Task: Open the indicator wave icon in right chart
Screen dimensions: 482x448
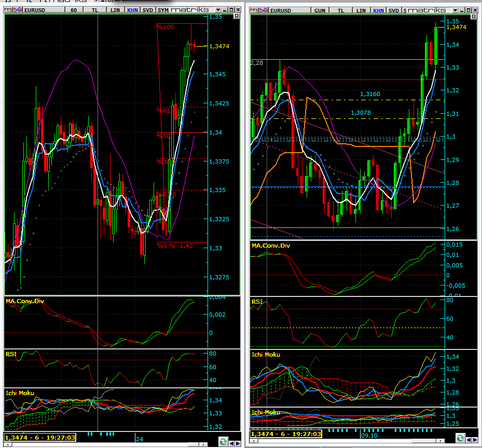Action: click(x=263, y=10)
